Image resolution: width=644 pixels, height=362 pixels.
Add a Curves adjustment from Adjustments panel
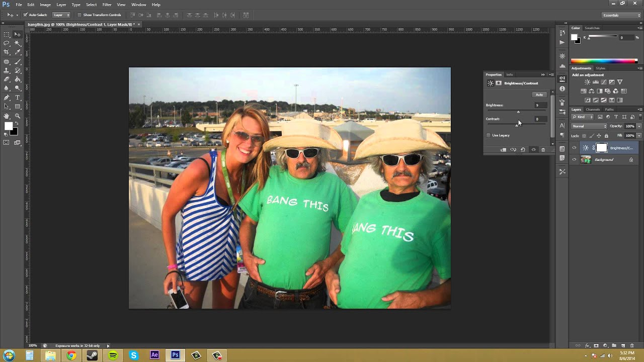point(604,82)
